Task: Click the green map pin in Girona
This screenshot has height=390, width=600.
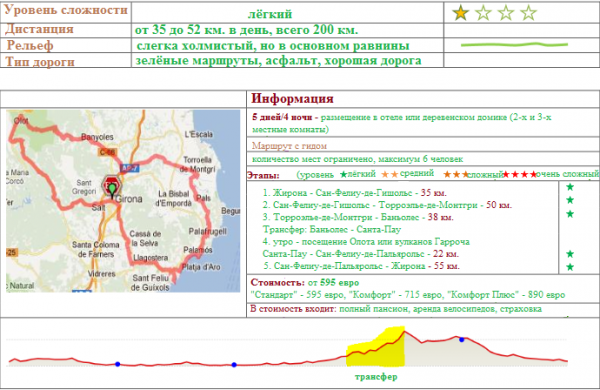Action: 112,189
